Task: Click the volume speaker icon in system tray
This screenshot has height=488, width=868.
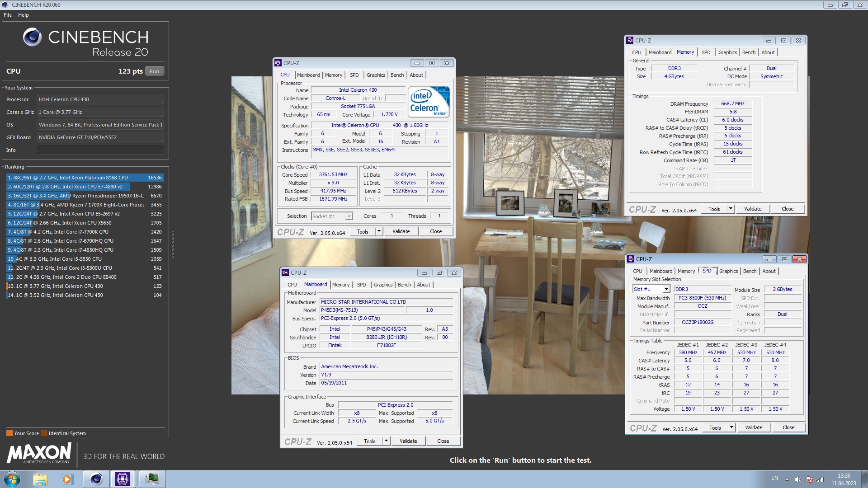Action: 798,479
